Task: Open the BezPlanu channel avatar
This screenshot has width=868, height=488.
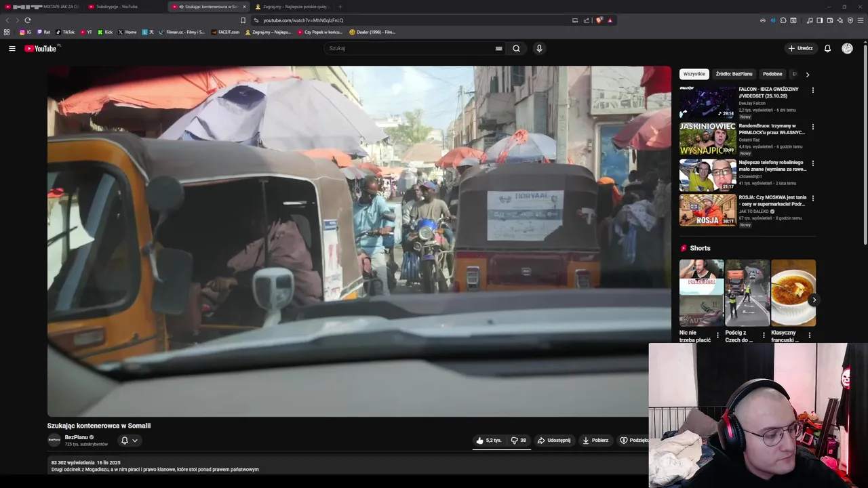Action: tap(54, 441)
